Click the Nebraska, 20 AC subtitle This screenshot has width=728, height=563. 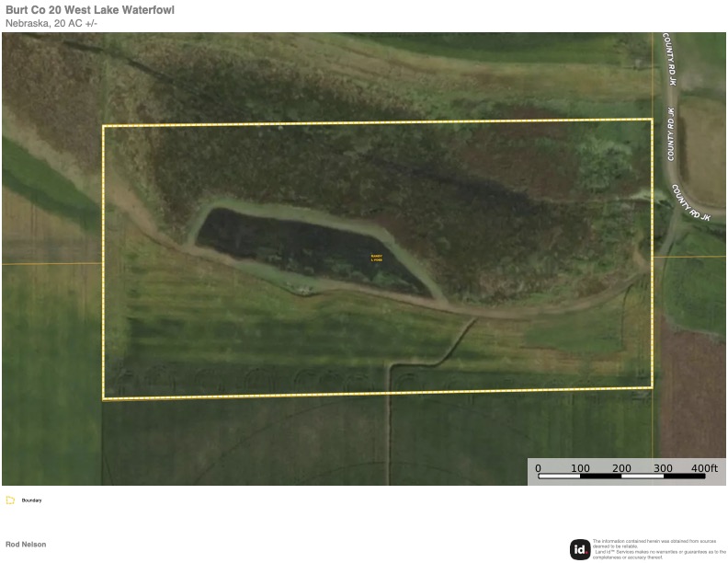pos(51,23)
